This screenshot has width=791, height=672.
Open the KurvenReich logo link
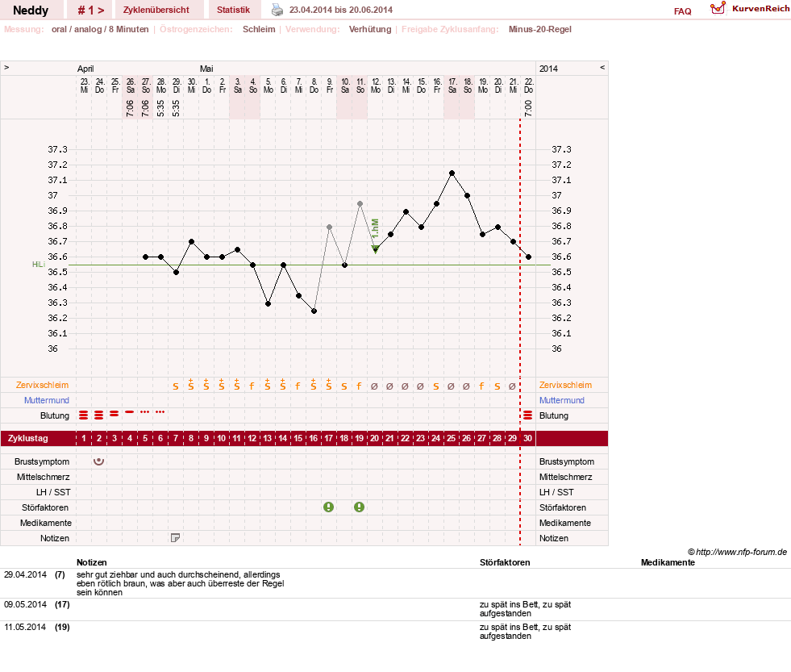pos(750,9)
